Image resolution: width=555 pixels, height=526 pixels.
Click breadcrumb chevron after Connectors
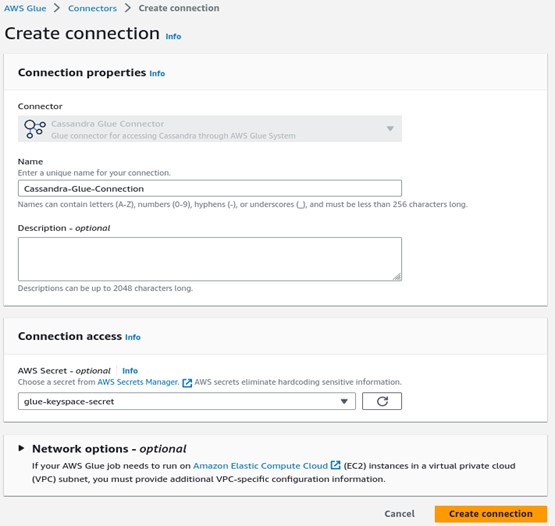point(127,8)
